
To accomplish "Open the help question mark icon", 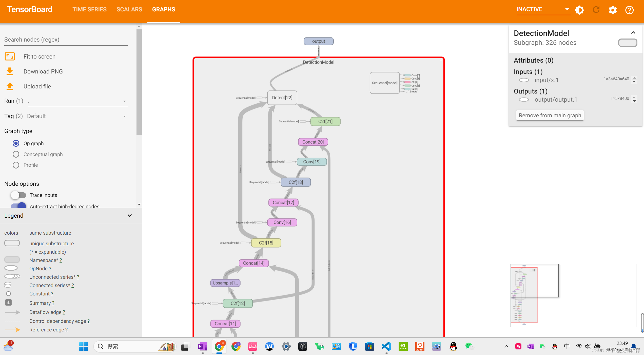I will coord(629,10).
